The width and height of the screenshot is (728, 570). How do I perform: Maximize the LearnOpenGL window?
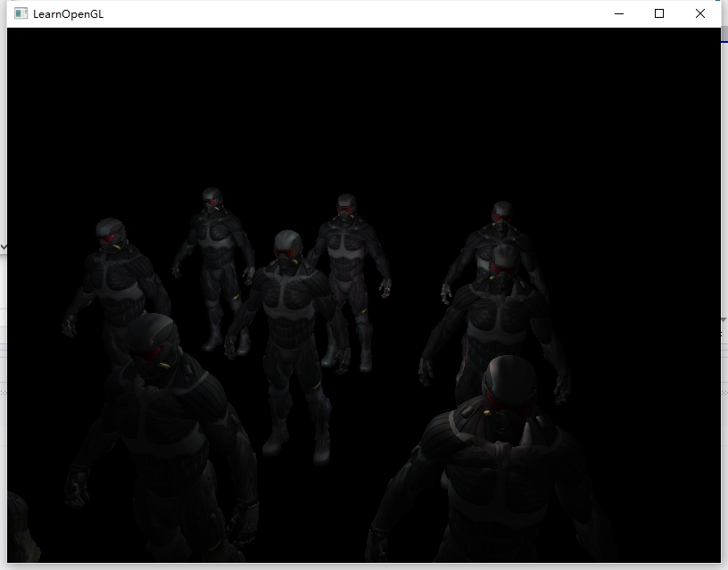pyautogui.click(x=659, y=13)
